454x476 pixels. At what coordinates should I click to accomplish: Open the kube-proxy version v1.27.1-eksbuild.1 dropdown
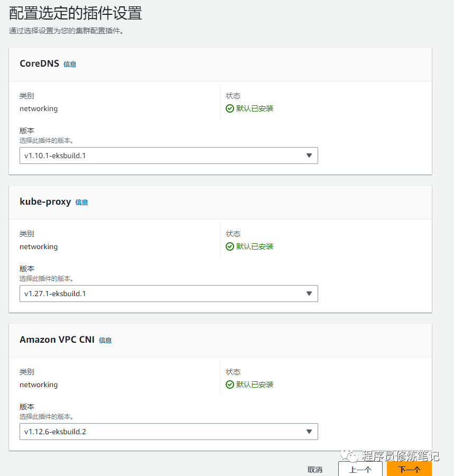[x=169, y=294]
